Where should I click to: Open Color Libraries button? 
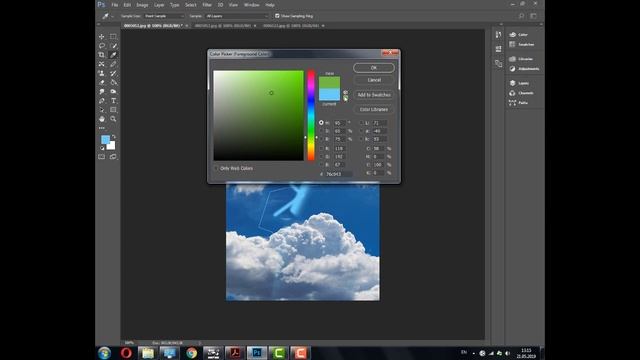click(374, 109)
